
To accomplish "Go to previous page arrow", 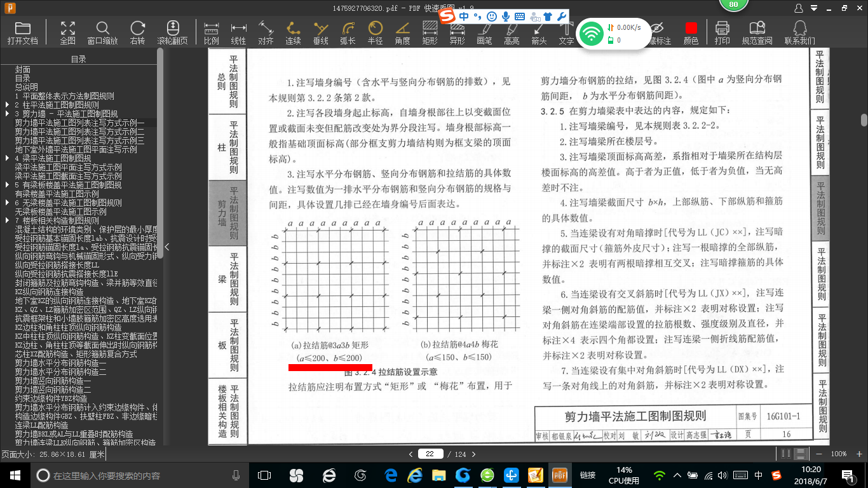I will point(411,454).
